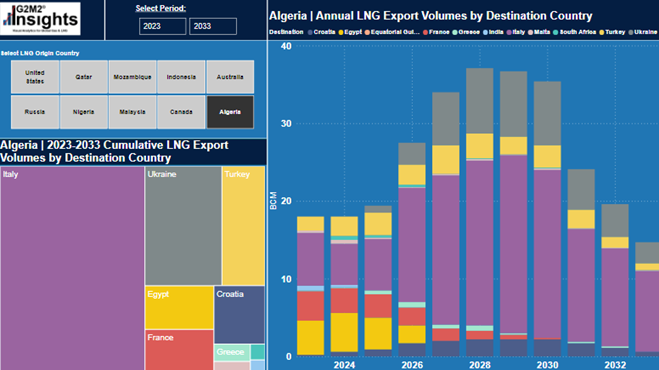
Task: Click Croatia legend color dot
Action: click(x=310, y=32)
